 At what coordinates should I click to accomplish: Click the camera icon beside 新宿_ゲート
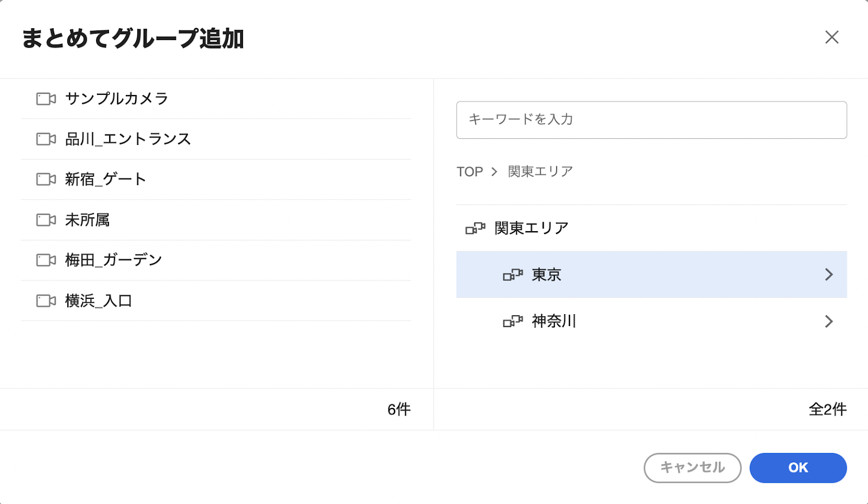pyautogui.click(x=46, y=179)
